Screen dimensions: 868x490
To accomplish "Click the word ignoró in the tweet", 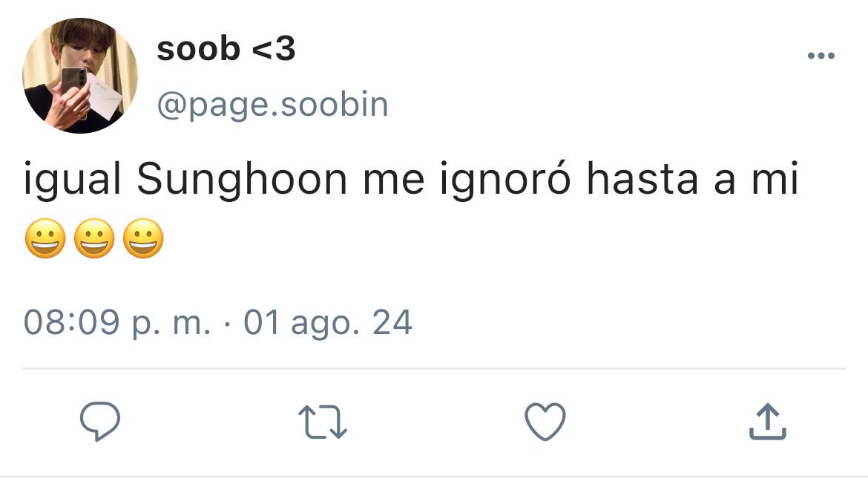I will [505, 180].
